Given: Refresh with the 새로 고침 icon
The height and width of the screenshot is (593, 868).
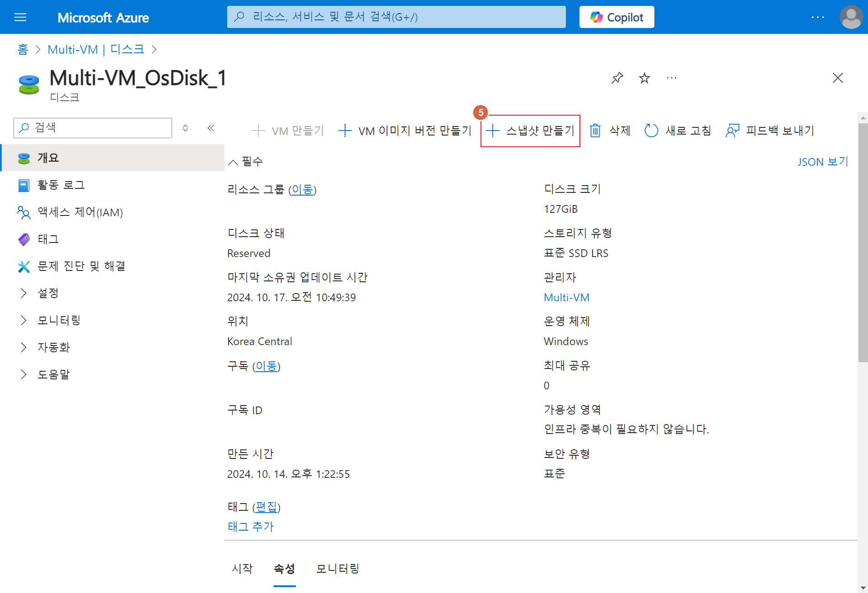Looking at the screenshot, I should pos(651,131).
